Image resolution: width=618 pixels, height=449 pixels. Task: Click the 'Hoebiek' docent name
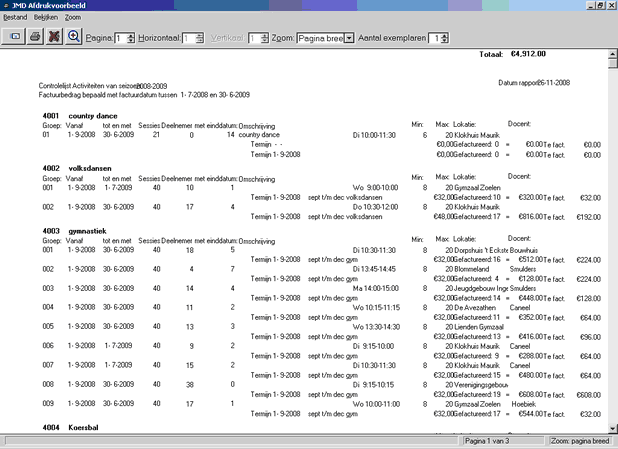point(524,404)
